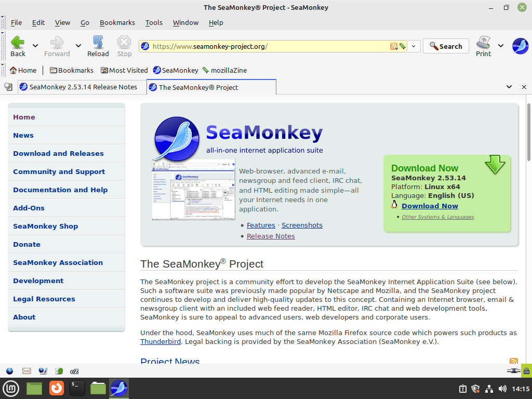This screenshot has height=399, width=532.
Task: Open the Tools menu
Action: point(154,23)
